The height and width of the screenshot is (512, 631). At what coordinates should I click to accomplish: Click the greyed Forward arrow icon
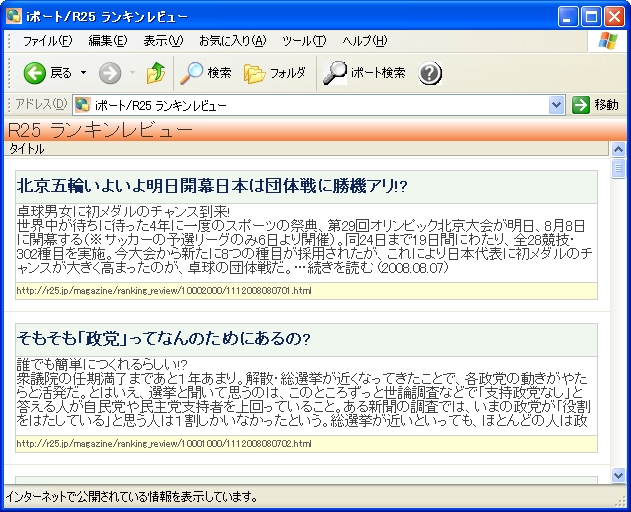110,73
